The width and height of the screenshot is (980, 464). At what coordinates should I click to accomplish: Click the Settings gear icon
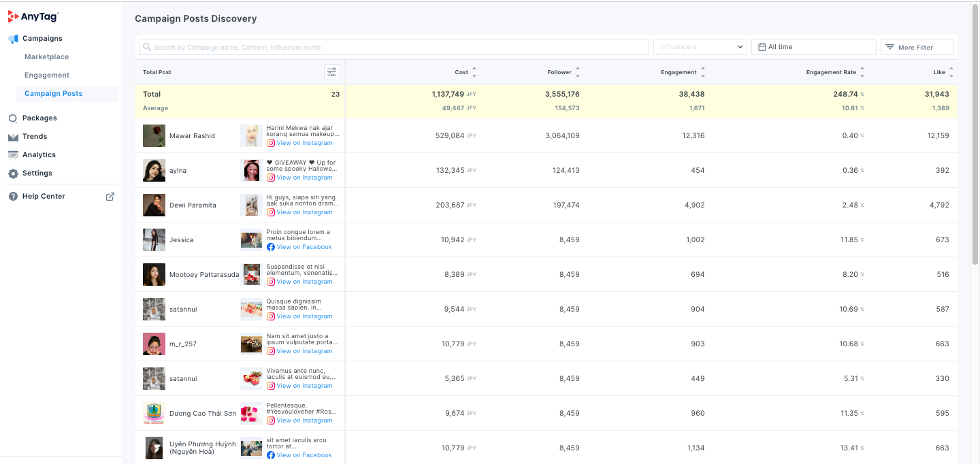click(x=13, y=173)
